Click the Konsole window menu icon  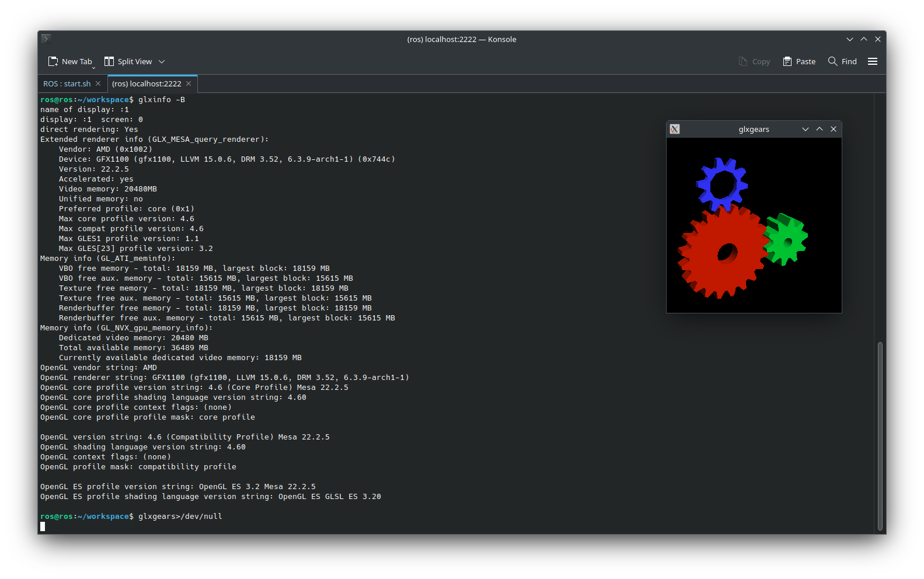46,39
